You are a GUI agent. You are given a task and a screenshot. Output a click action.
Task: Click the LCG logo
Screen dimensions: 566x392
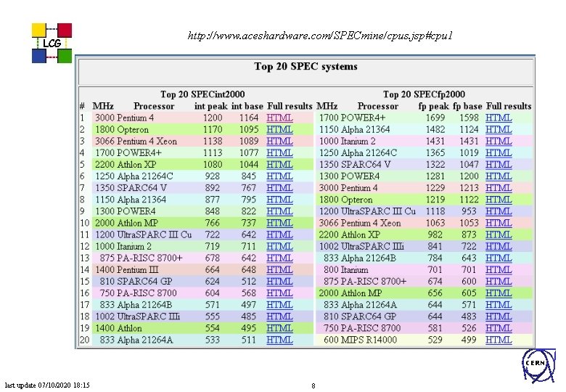pyautogui.click(x=52, y=43)
